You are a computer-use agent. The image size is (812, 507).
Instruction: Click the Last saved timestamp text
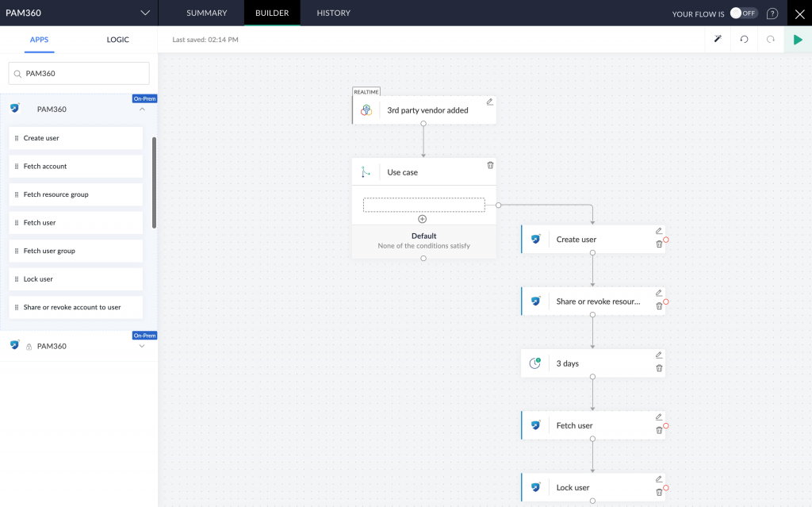tap(205, 40)
